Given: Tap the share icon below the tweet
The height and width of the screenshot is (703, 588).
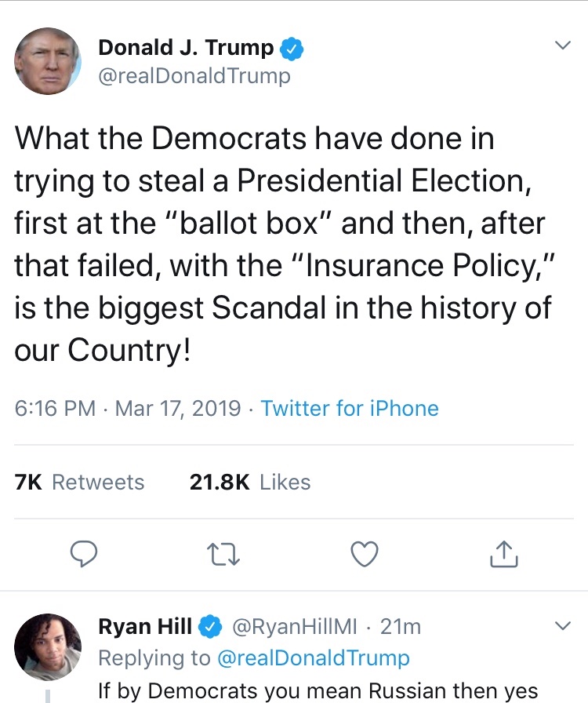Looking at the screenshot, I should click(x=503, y=555).
